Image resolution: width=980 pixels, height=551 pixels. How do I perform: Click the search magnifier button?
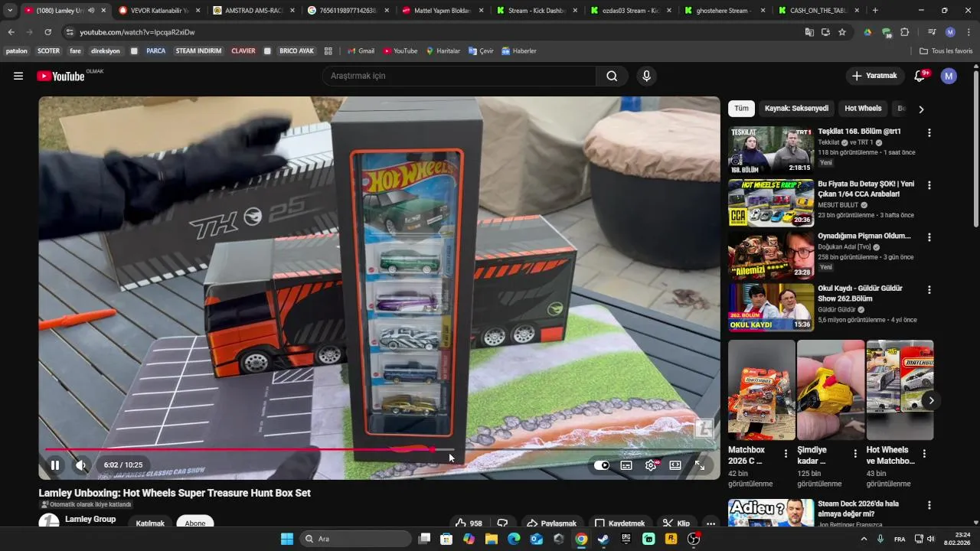coord(612,76)
